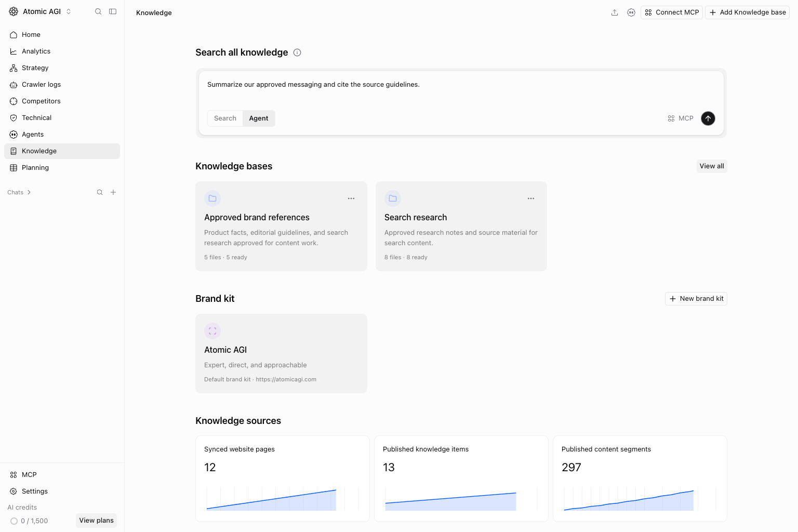Viewport: 798px width, 532px height.
Task: Go to Home in sidebar
Action: coord(62,35)
